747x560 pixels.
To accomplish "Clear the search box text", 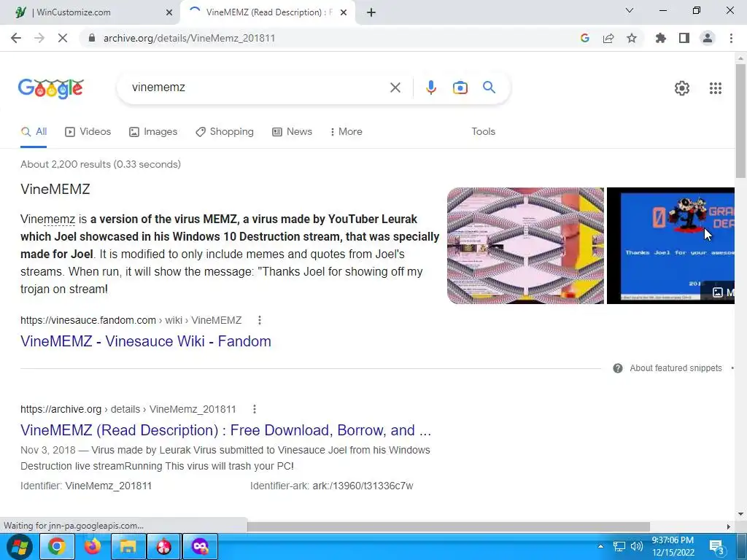I will (395, 87).
